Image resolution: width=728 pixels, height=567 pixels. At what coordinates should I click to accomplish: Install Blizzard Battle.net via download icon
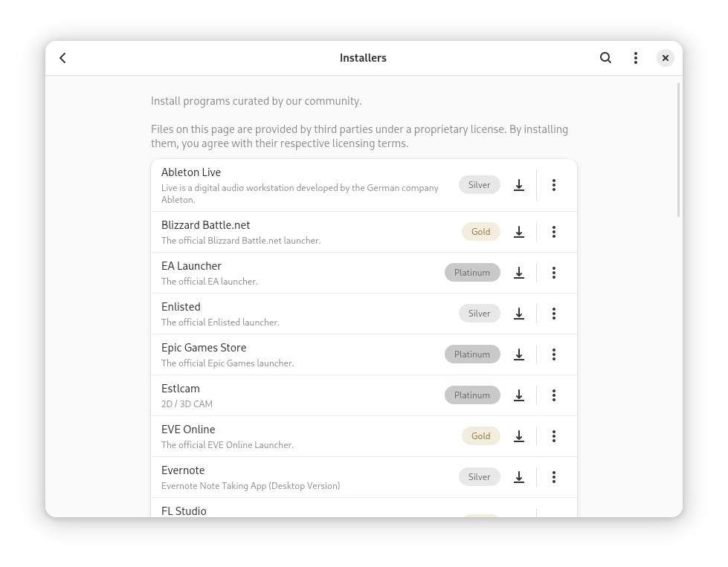(x=519, y=232)
